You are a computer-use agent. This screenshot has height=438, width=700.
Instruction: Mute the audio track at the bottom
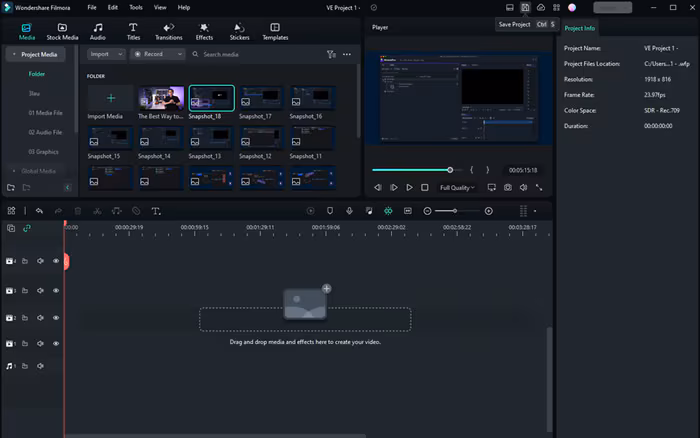point(41,367)
